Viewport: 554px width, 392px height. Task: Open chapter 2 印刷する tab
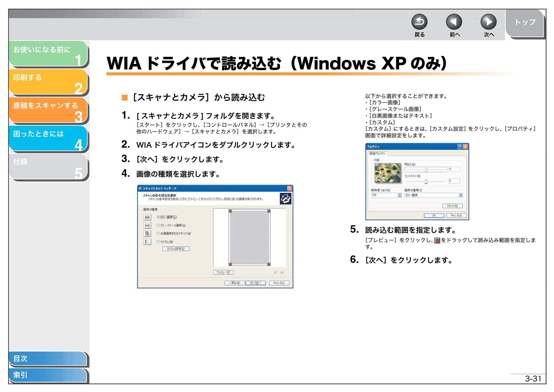[48, 82]
